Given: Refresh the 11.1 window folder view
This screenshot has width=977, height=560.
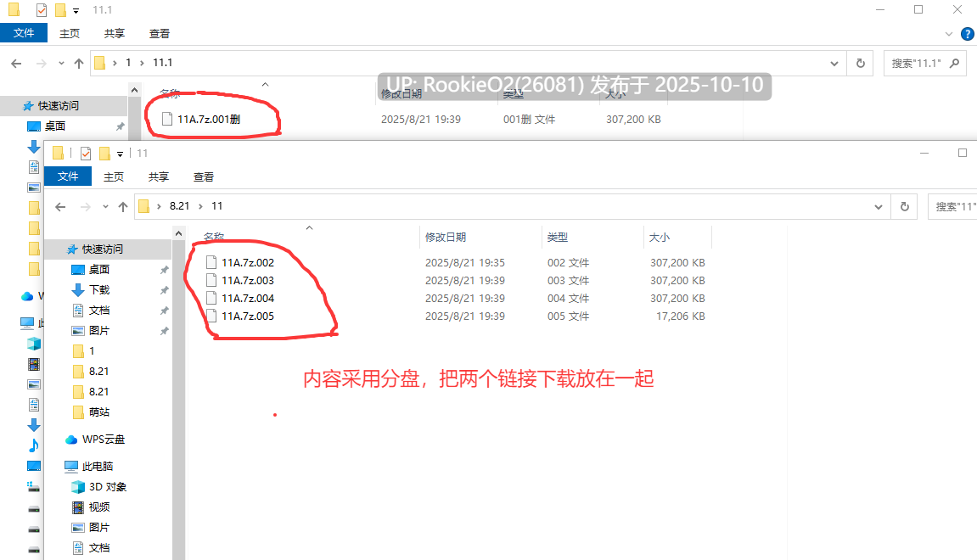Looking at the screenshot, I should pos(861,64).
